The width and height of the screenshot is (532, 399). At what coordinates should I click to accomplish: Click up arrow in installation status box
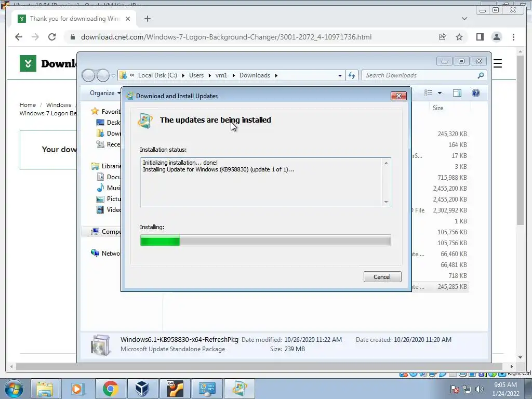click(x=386, y=163)
